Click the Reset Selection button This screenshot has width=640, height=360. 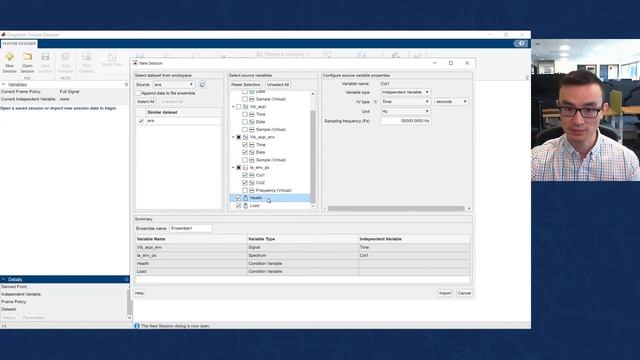point(246,84)
